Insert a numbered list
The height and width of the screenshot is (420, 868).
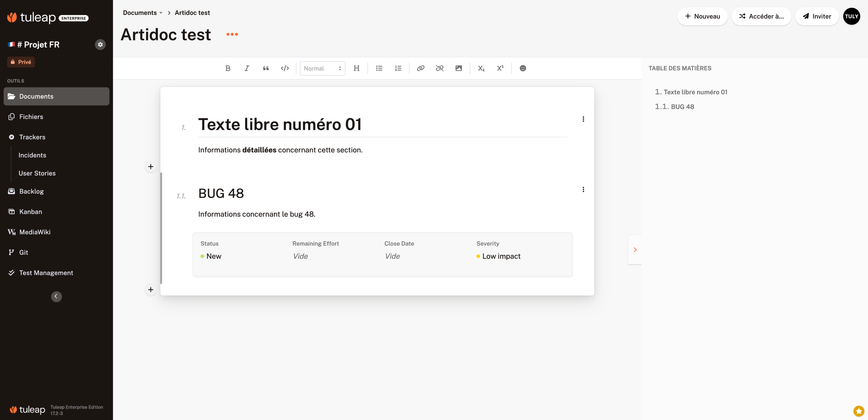coord(398,68)
